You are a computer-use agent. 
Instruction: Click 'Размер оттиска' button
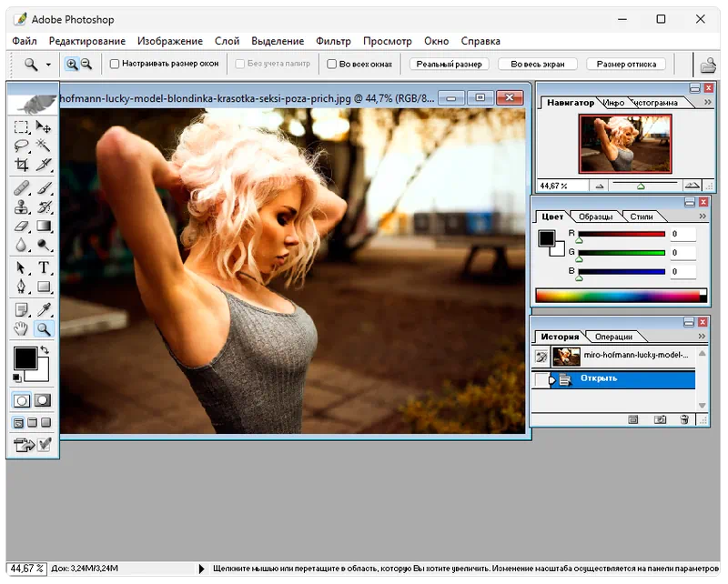click(x=626, y=64)
